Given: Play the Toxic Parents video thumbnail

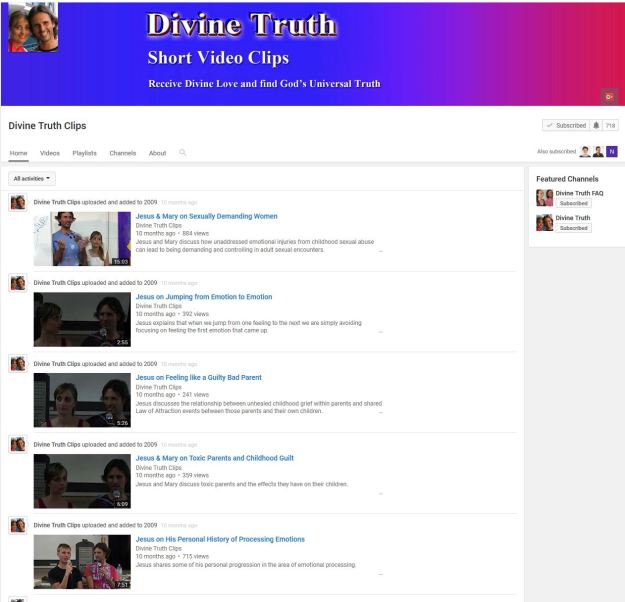Looking at the screenshot, I should [x=82, y=481].
